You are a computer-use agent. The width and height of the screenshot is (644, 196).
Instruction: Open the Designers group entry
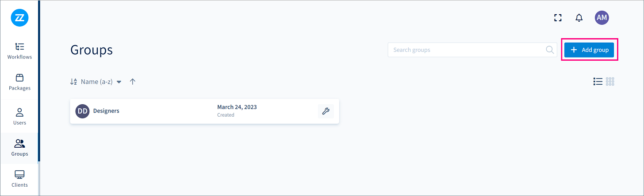204,111
